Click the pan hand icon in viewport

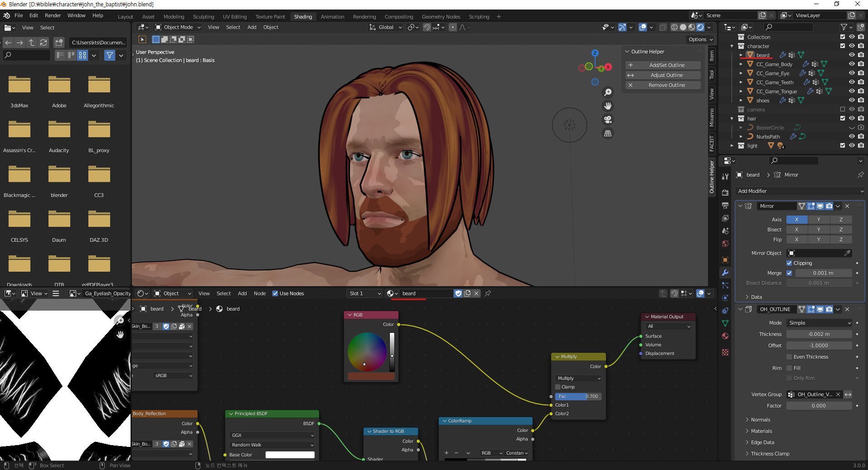[608, 106]
